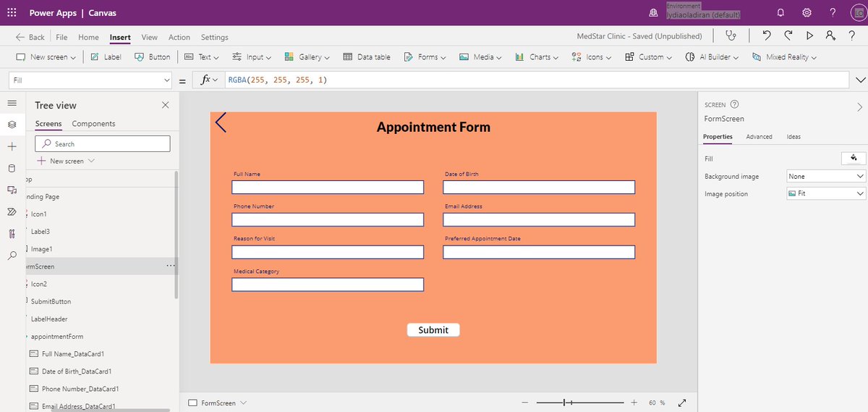Open the Text dropdown

[x=202, y=57]
